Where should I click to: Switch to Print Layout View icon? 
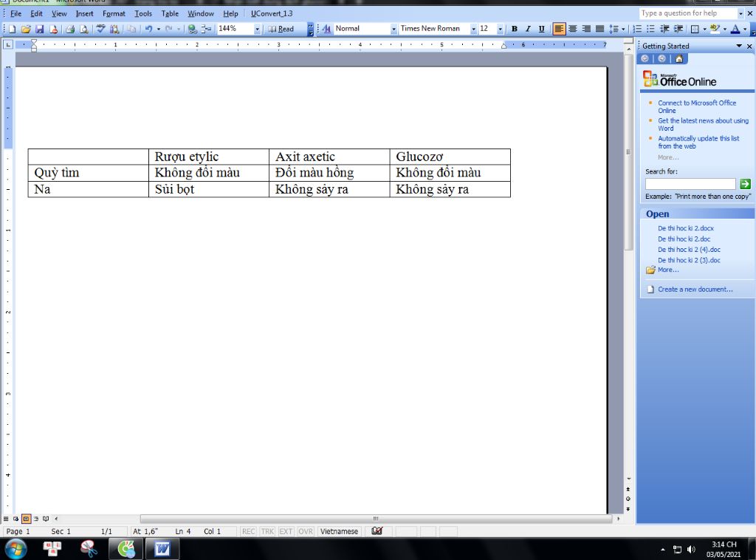tap(26, 519)
